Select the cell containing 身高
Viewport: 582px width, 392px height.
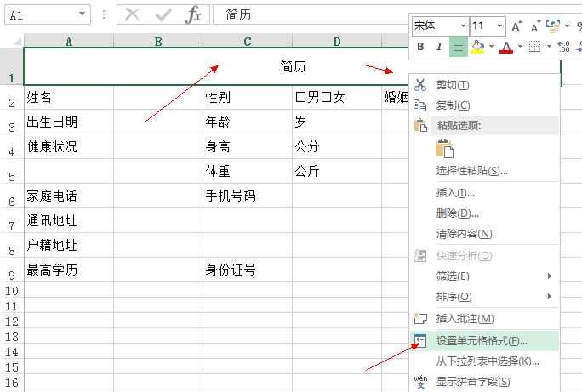(248, 147)
